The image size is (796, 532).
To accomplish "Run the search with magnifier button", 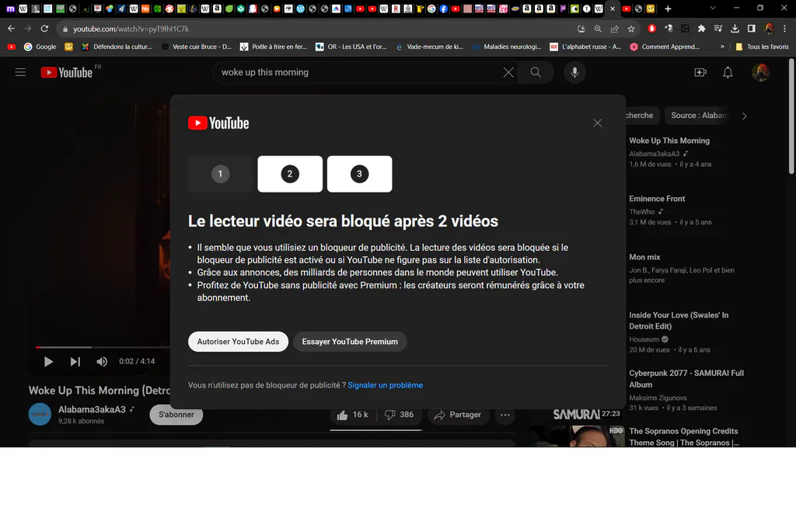I will click(x=536, y=72).
